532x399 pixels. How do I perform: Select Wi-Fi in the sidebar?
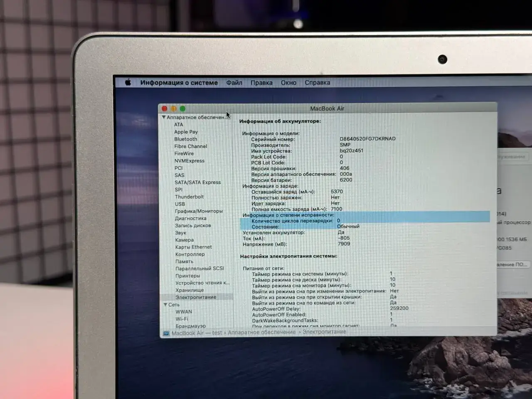point(182,319)
